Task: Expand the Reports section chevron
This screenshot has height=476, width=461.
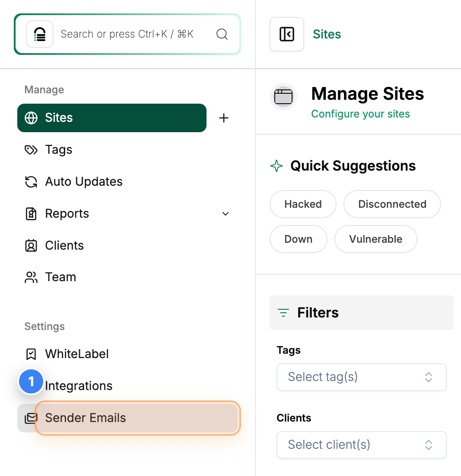Action: [225, 213]
